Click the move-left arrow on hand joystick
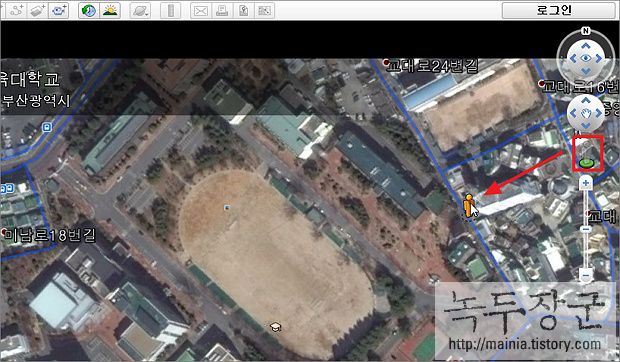 pyautogui.click(x=573, y=113)
